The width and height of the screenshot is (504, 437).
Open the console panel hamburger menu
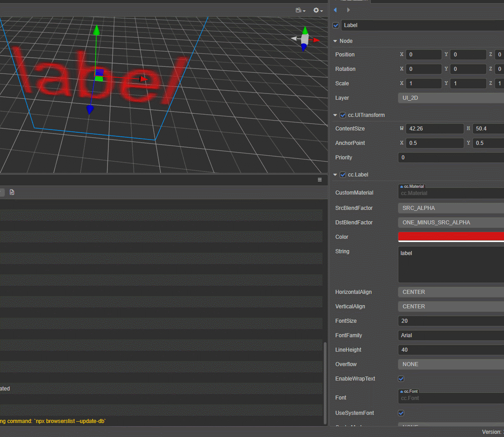click(x=319, y=180)
